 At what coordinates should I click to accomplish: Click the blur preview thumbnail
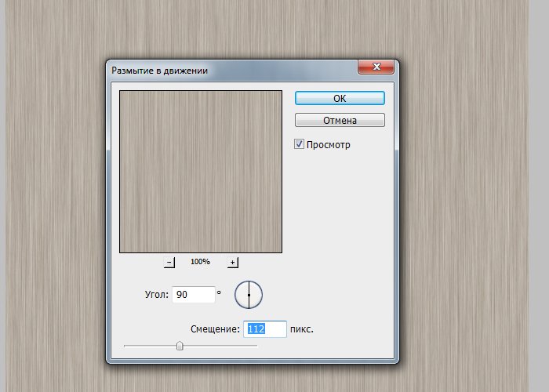click(201, 172)
